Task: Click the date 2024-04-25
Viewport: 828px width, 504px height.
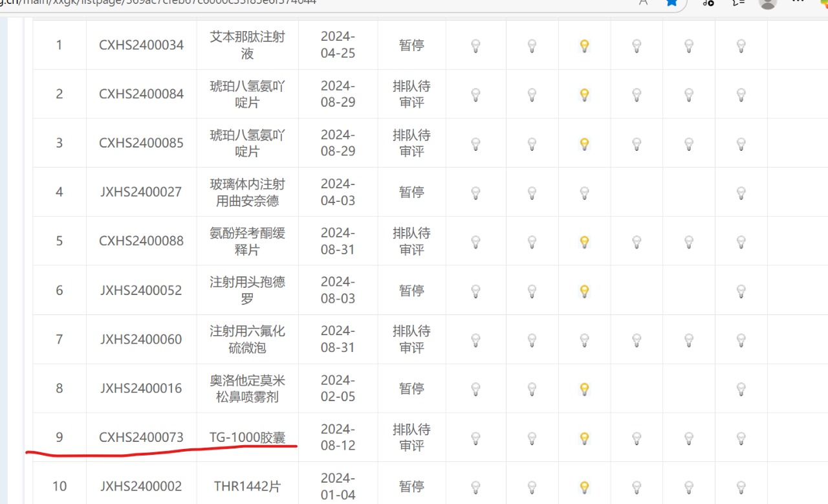Action: (338, 45)
